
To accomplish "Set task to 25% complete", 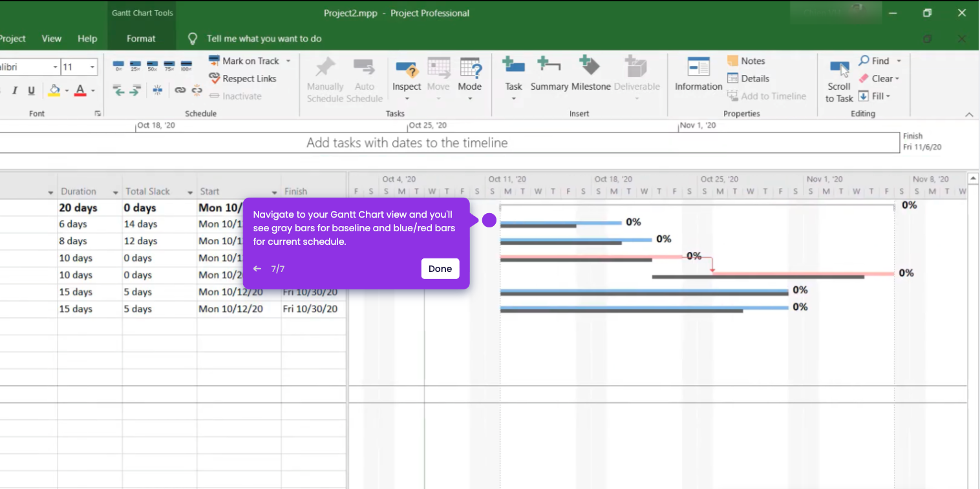I will tap(135, 65).
